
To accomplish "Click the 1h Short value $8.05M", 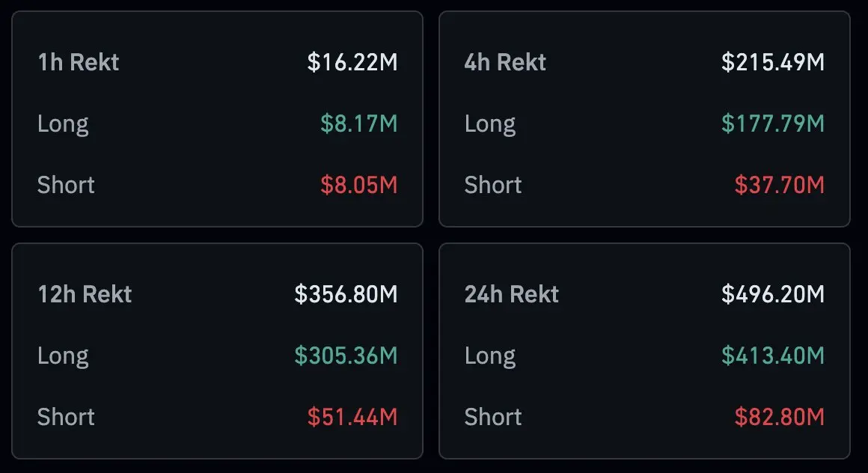I will [358, 185].
